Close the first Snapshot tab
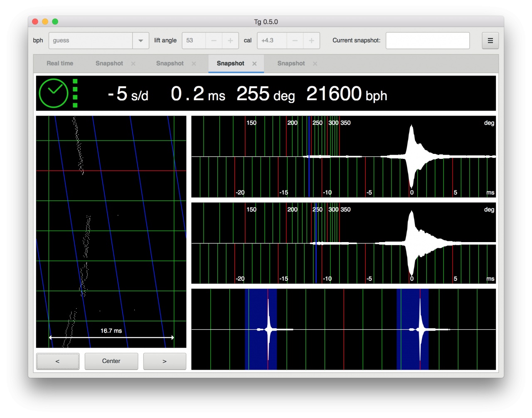 click(x=133, y=64)
